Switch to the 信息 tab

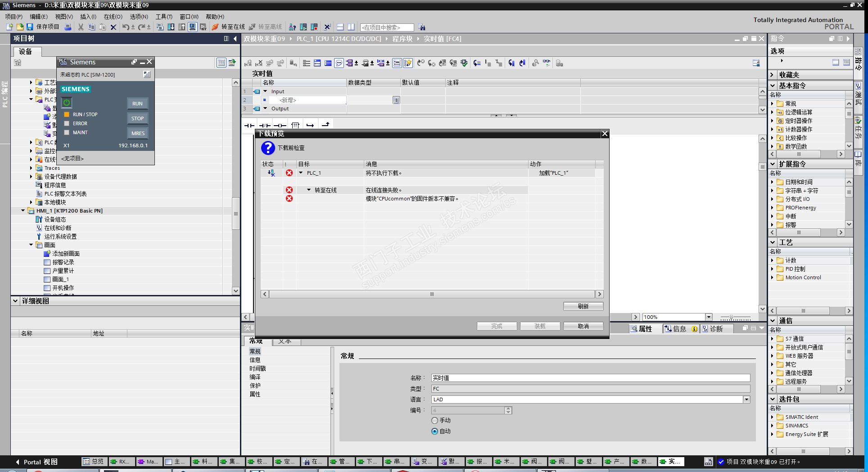pos(680,329)
